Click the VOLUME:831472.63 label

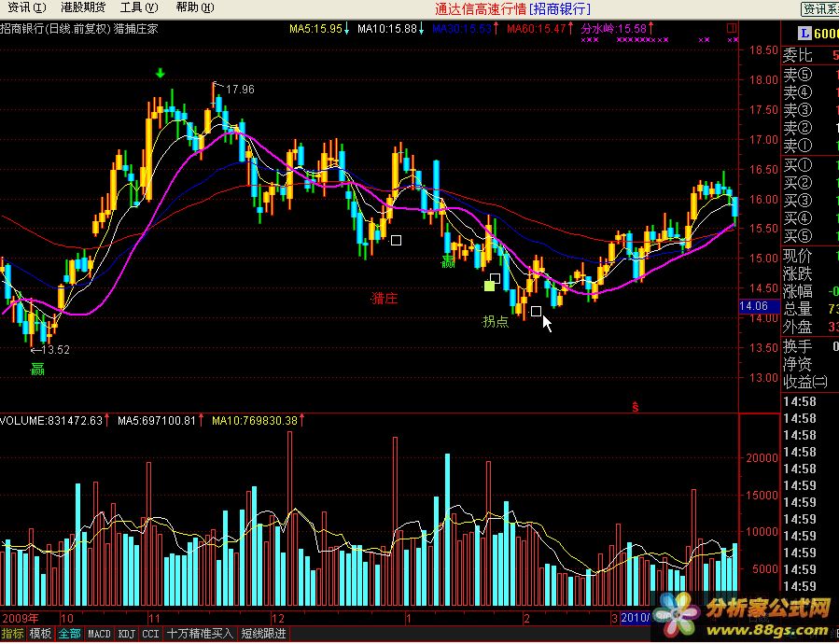51,421
